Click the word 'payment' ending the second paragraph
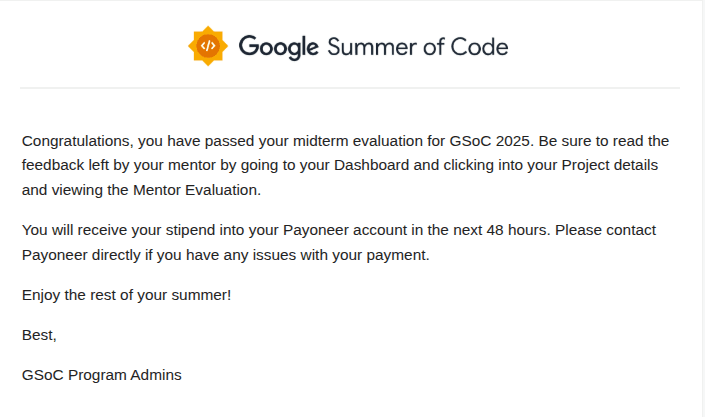This screenshot has height=417, width=705. click(x=397, y=255)
